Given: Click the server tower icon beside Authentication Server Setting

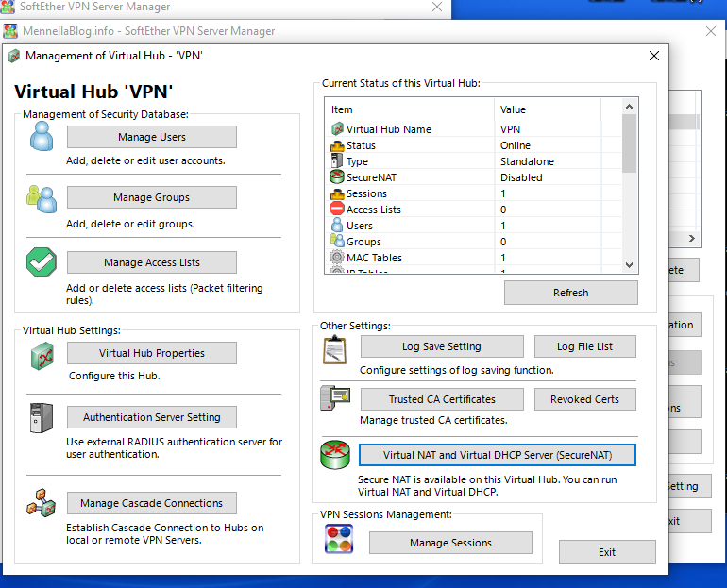Looking at the screenshot, I should pos(42,418).
